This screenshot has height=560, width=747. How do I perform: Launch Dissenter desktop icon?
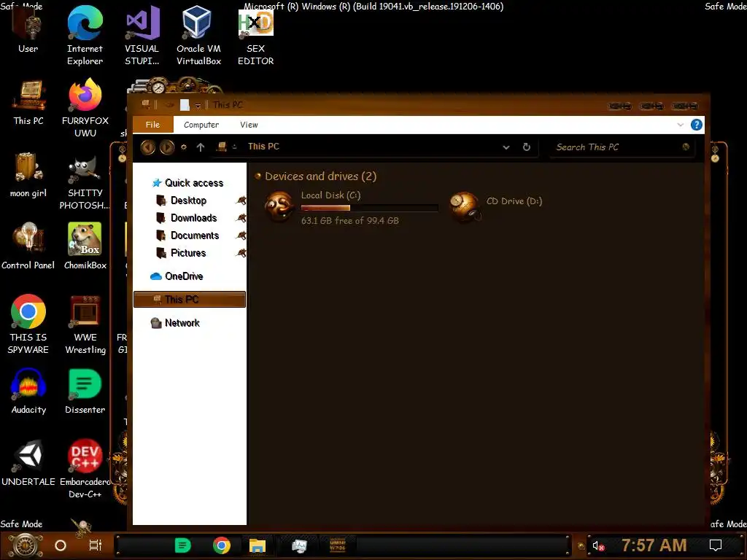tap(85, 392)
